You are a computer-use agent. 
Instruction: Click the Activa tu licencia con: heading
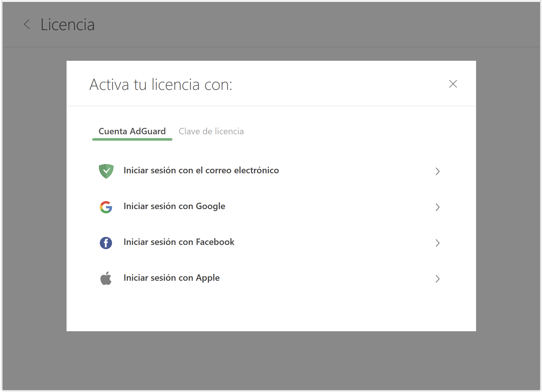[161, 84]
